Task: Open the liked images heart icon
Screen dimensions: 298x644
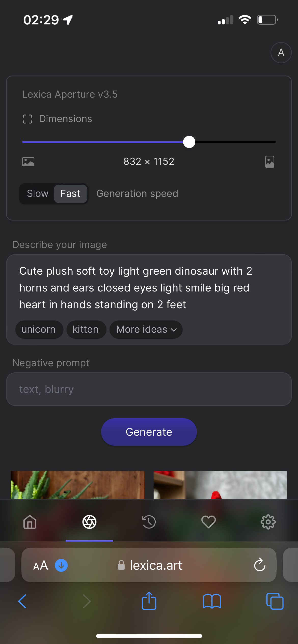Action: coord(209,522)
